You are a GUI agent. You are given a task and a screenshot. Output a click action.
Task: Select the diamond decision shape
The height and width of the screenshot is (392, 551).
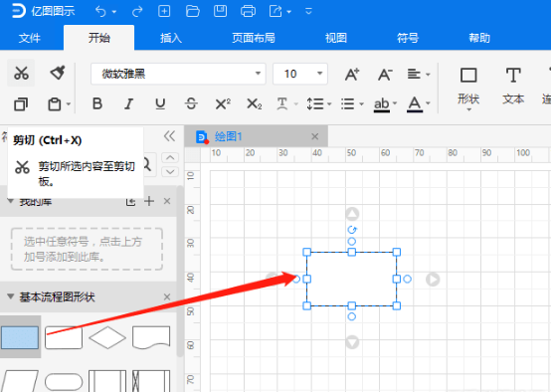pos(107,337)
